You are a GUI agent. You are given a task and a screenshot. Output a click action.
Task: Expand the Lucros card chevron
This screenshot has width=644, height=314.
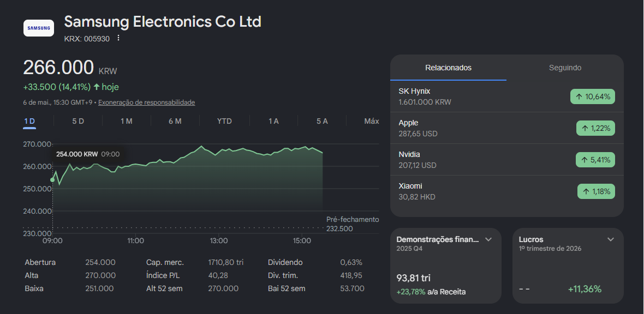tap(611, 239)
